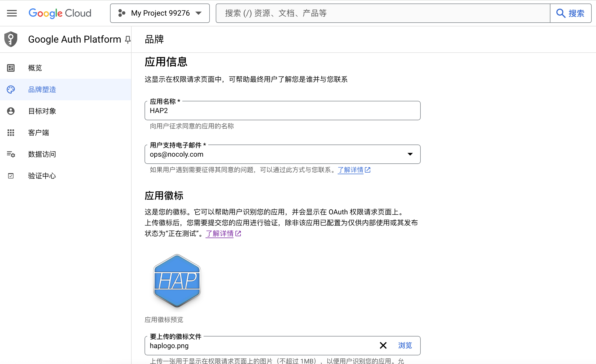Click 浏览 to browse for logo
Viewport: 596px width, 364px height.
[405, 345]
